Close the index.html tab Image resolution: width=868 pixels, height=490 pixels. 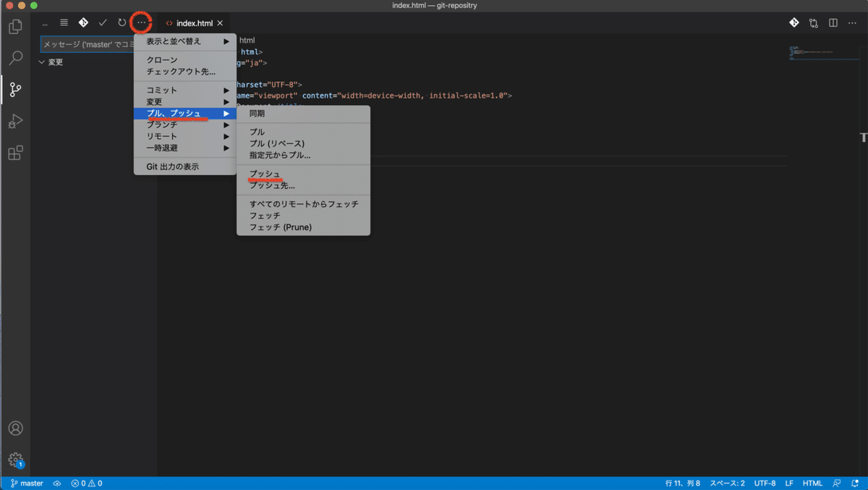tap(220, 23)
